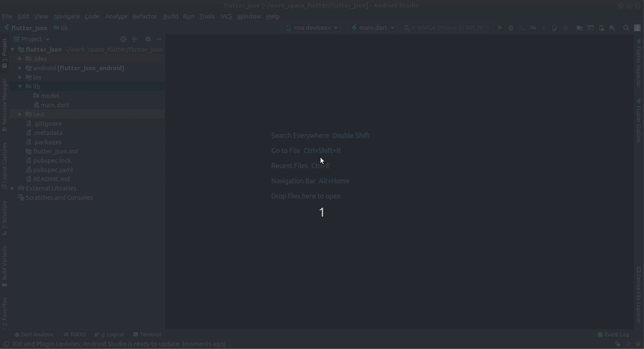The height and width of the screenshot is (349, 644).
Task: Open the File menu
Action: coord(7,16)
